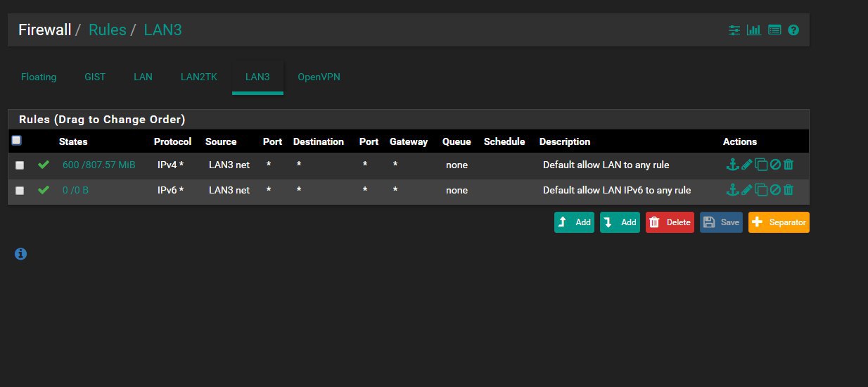Switch to the GIST tab
868x387 pixels.
pyautogui.click(x=95, y=77)
